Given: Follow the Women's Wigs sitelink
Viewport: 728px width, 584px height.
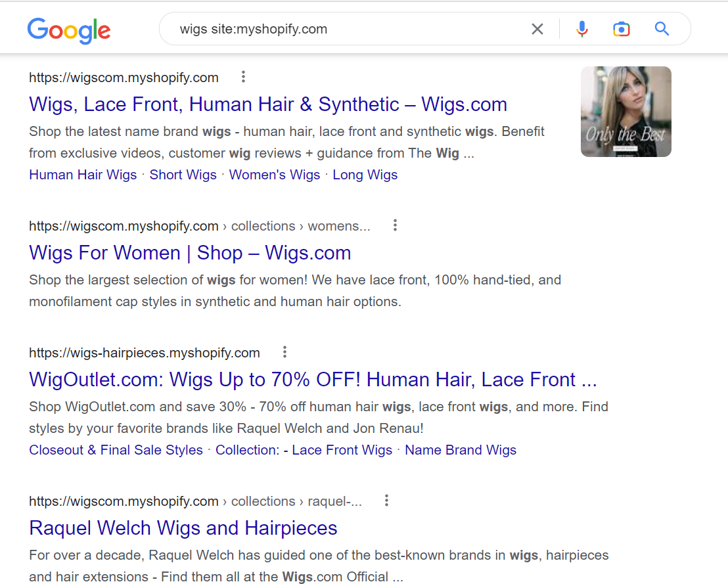Looking at the screenshot, I should coord(275,175).
